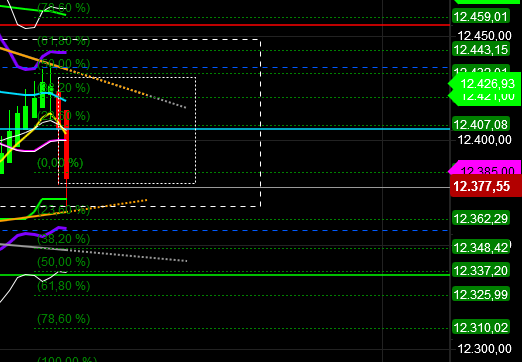Viewport: 522px width, 362px height.
Task: Click the 12.337,20 price label
Action: pos(481,270)
